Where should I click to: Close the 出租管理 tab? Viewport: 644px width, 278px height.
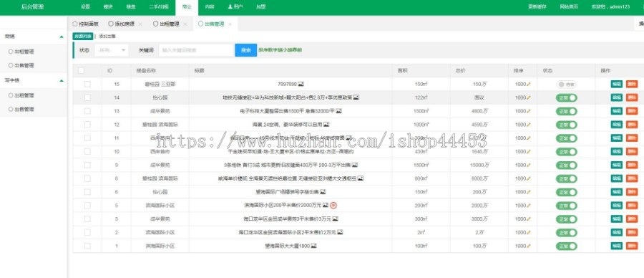coord(185,24)
